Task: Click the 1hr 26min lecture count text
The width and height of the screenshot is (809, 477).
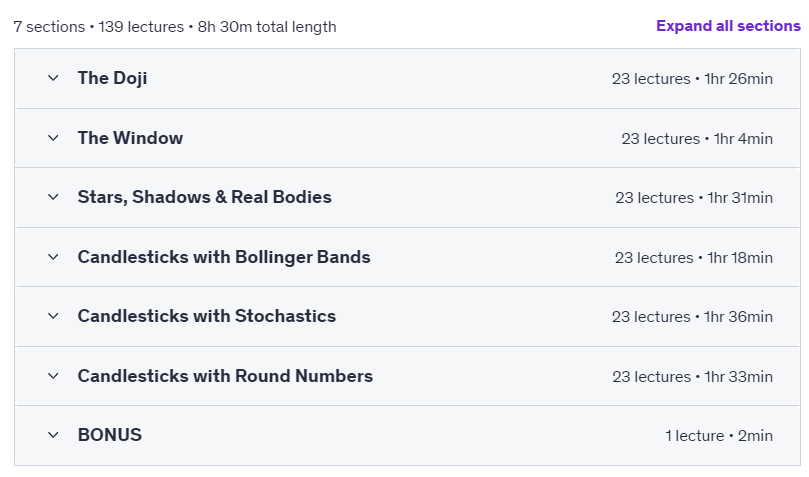Action: point(692,79)
